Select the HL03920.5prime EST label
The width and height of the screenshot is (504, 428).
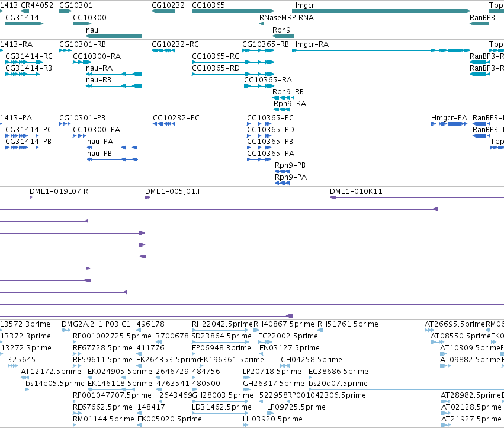click(x=272, y=419)
